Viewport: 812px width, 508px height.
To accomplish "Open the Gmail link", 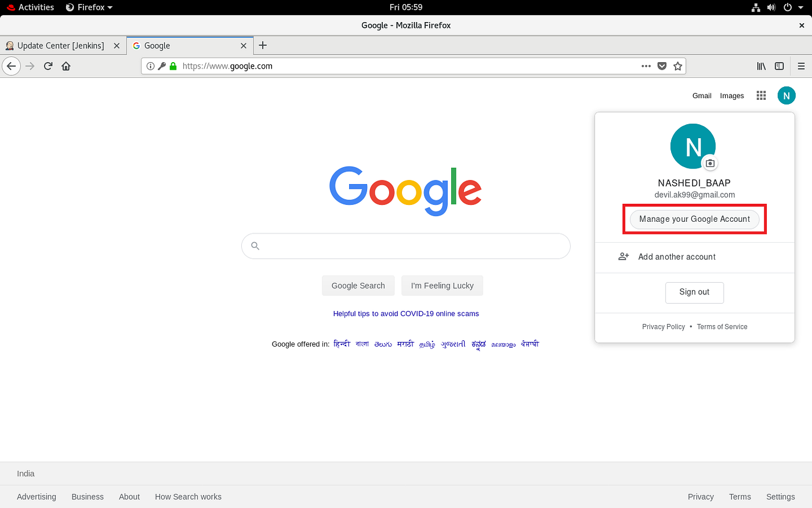I will click(702, 96).
